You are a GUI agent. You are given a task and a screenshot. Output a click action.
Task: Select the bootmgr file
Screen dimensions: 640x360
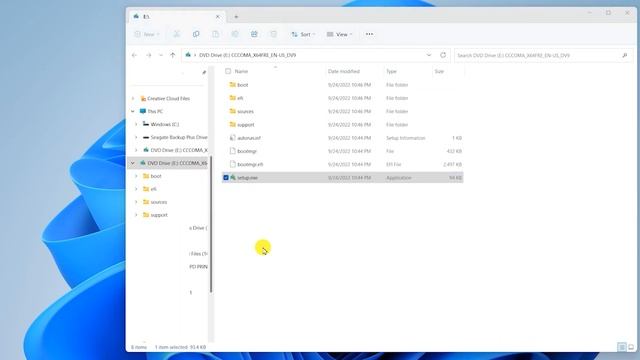247,151
